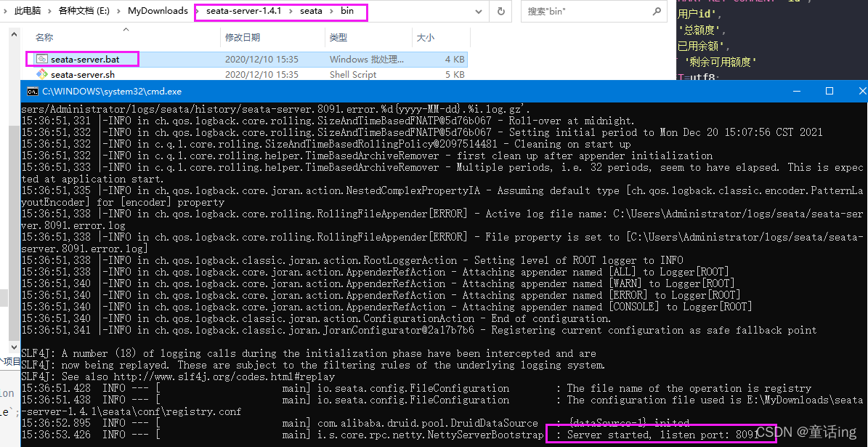The image size is (868, 447).
Task: Click the modified date of seata-server.bat
Action: click(261, 60)
